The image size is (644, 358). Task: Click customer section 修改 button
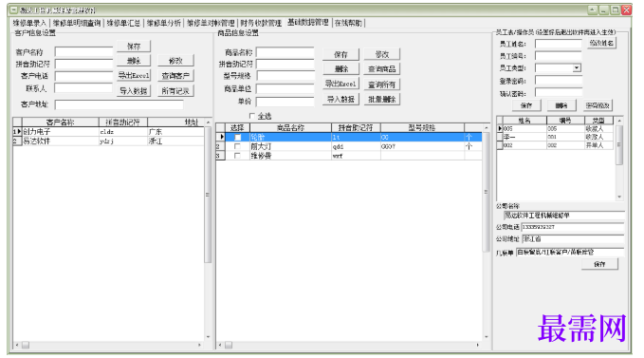click(x=175, y=61)
